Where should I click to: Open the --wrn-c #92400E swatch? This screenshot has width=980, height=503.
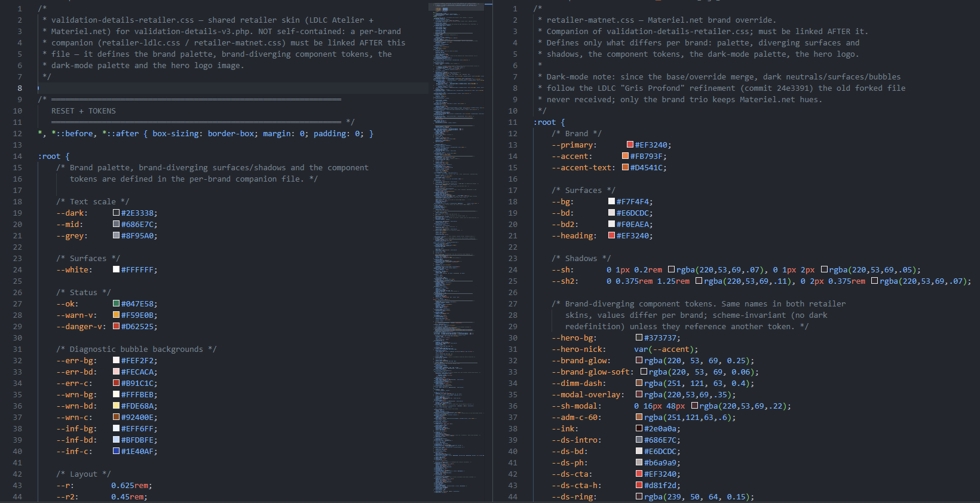[116, 417]
